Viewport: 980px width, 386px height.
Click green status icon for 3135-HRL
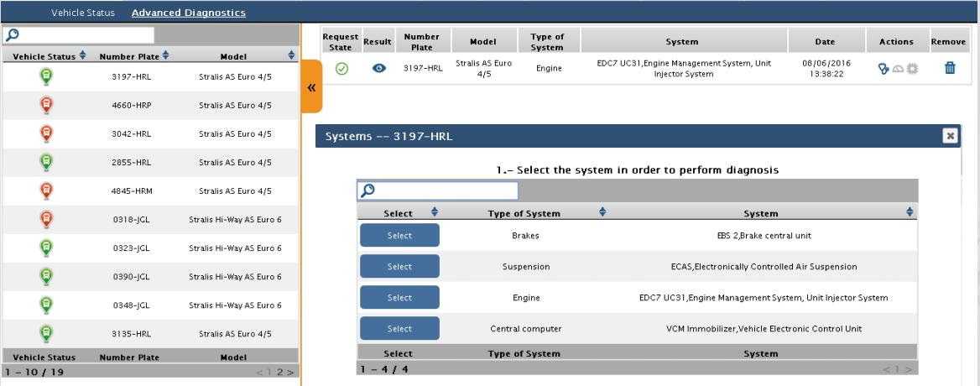click(x=46, y=333)
